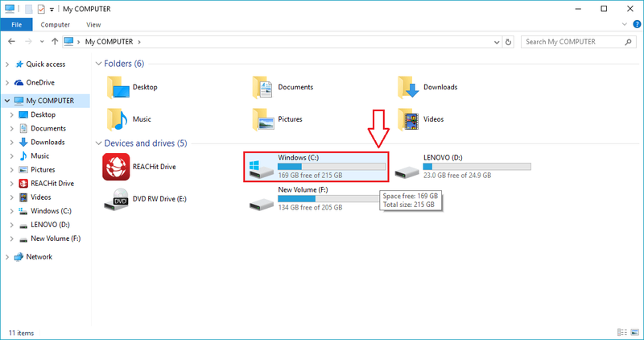Open the Computer ribbon tab

(55, 25)
